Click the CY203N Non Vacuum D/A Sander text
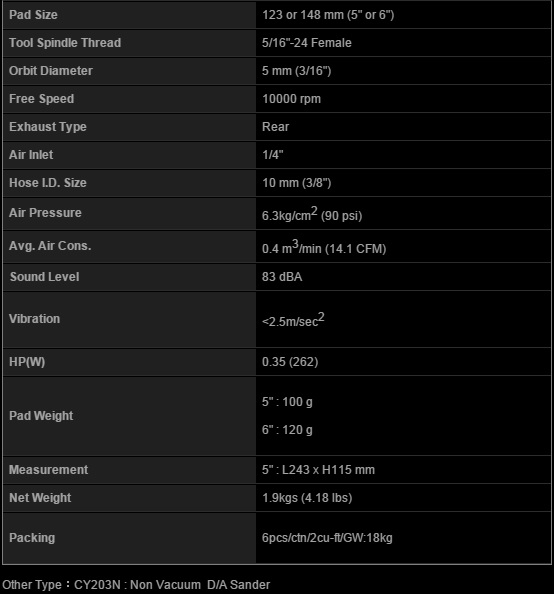Viewport: 554px width, 594px height. [x=172, y=585]
